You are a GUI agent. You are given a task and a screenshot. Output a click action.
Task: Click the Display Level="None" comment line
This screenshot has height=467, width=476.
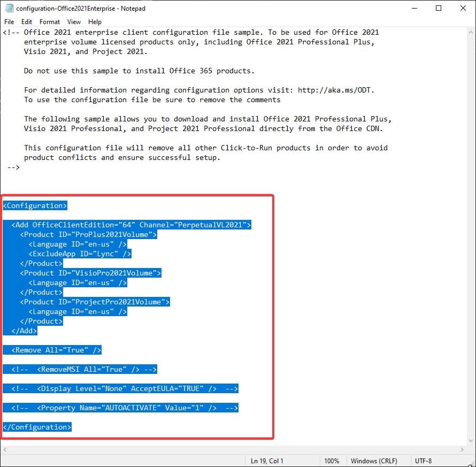[x=125, y=388]
